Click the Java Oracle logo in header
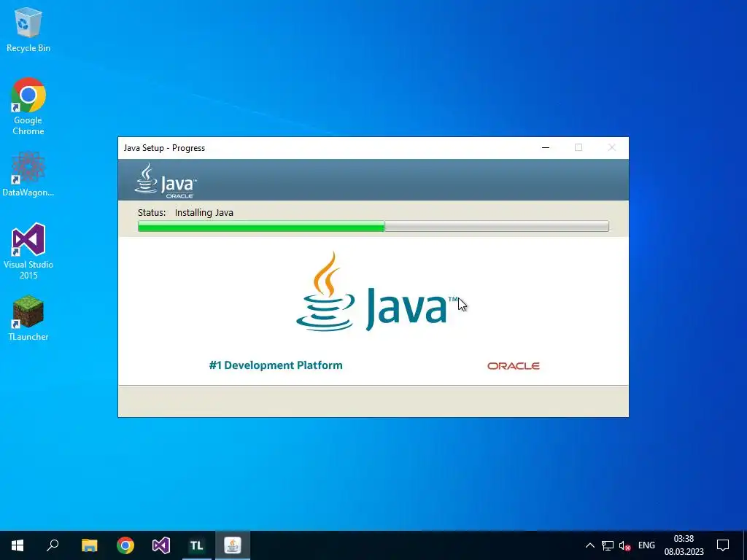This screenshot has width=747, height=560. pos(166,181)
